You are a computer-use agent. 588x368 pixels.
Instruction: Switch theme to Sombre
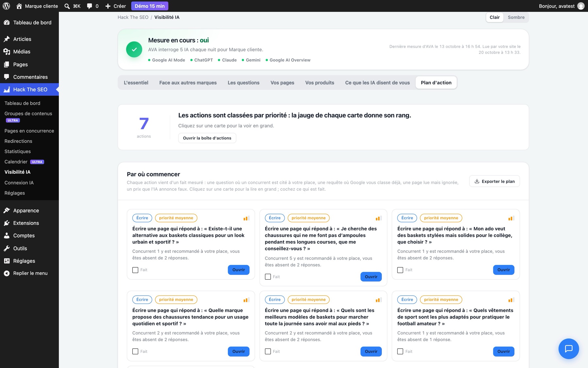(x=516, y=17)
